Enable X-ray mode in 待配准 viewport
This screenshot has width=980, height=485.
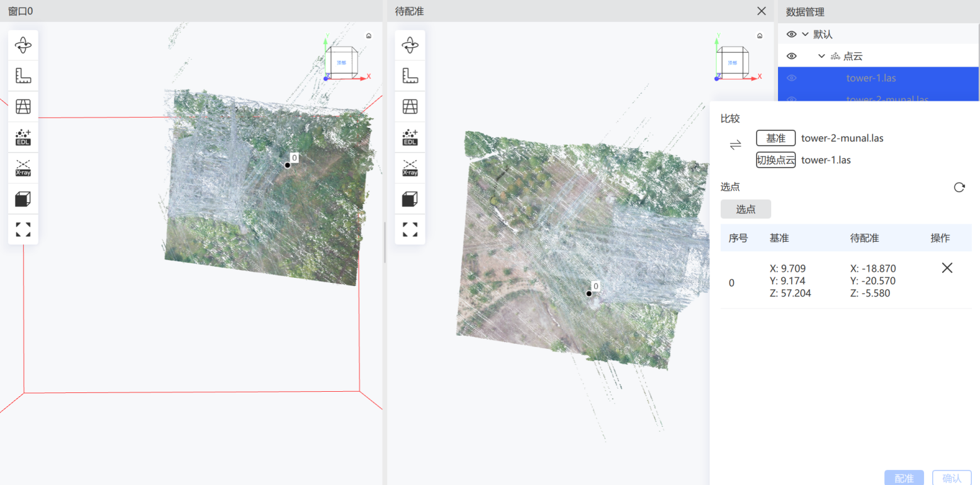(410, 168)
